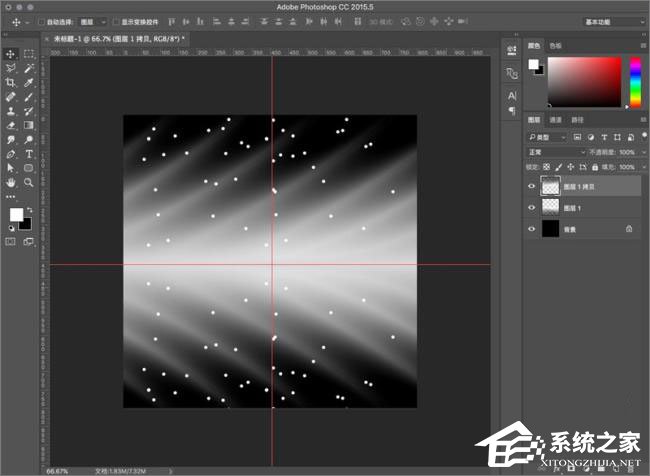Image resolution: width=650 pixels, height=476 pixels.
Task: Select the Lasso tool
Action: tap(10, 68)
